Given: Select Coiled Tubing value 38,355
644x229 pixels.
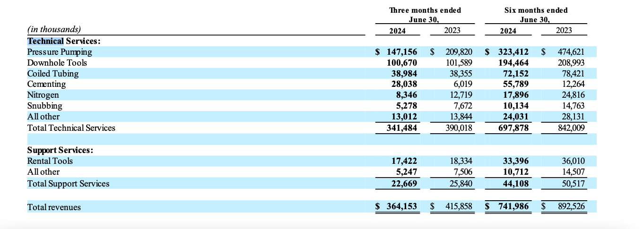Looking at the screenshot, I should (461, 74).
